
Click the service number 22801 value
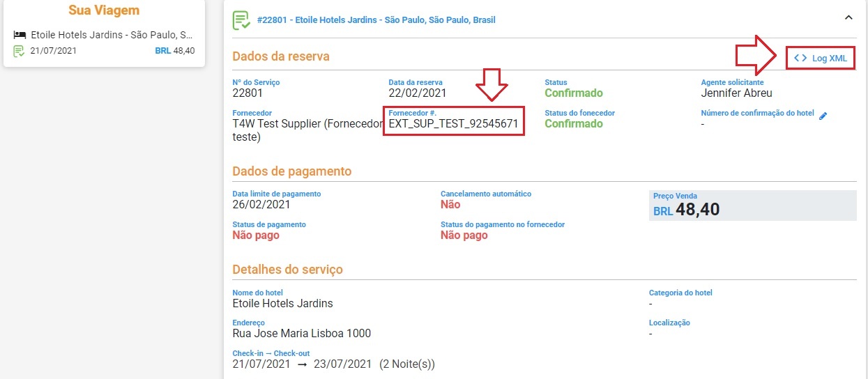[x=248, y=93]
